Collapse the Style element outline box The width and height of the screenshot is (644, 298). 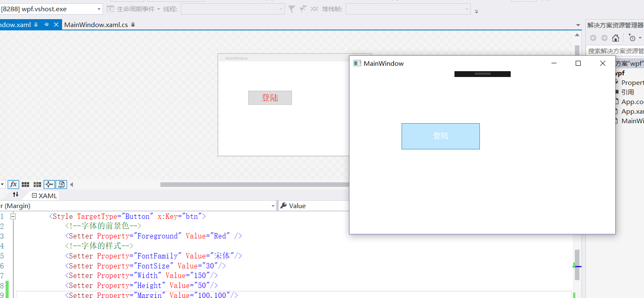[x=13, y=216]
